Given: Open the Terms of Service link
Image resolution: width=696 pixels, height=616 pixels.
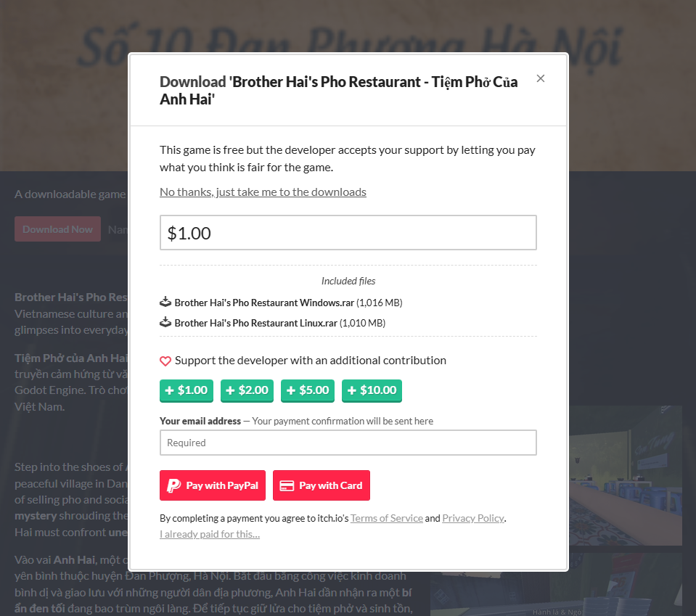Looking at the screenshot, I should (387, 518).
